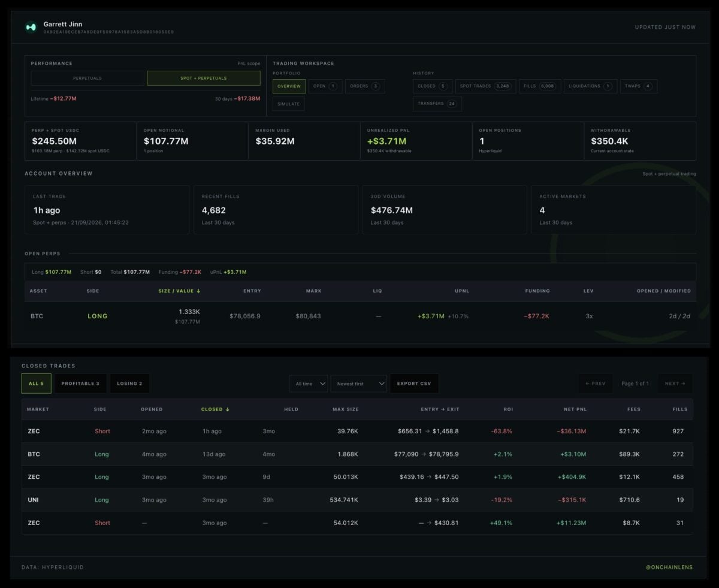
Task: Open the Simulate portfolio tab
Action: click(x=289, y=104)
